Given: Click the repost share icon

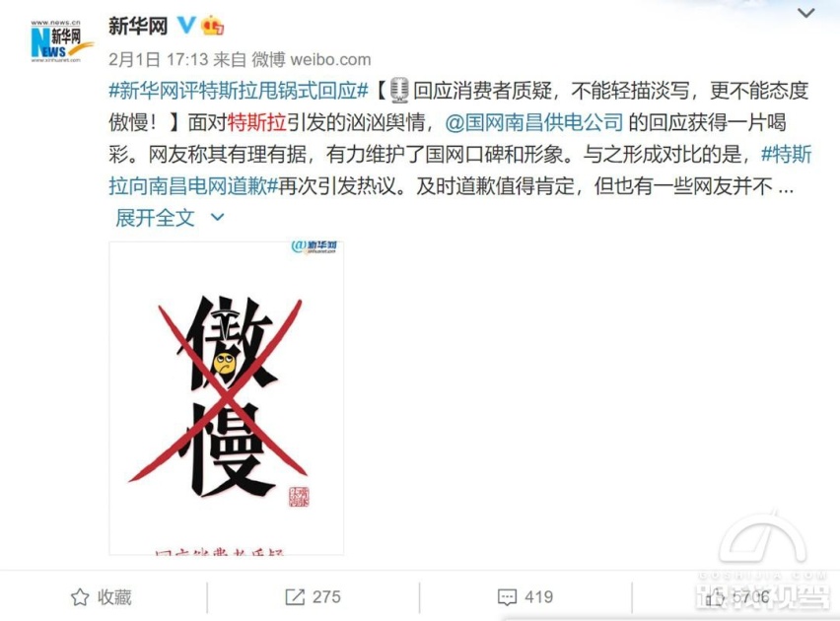Looking at the screenshot, I should pos(295,597).
